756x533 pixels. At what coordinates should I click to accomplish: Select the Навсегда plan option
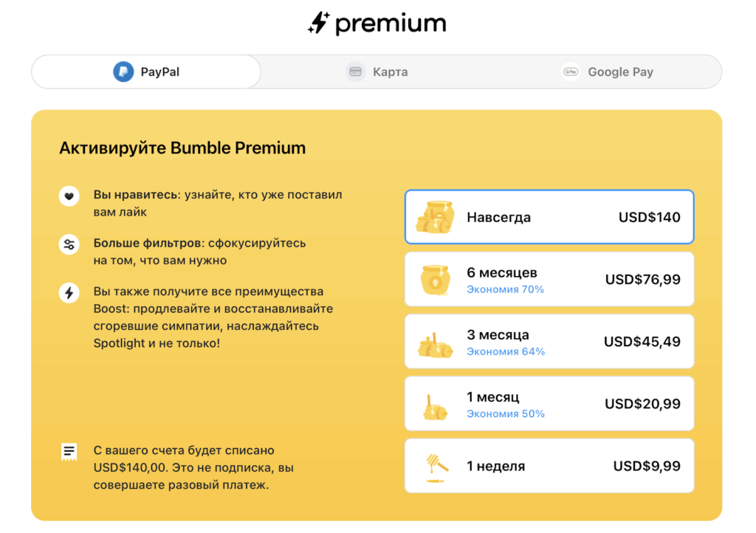click(549, 216)
